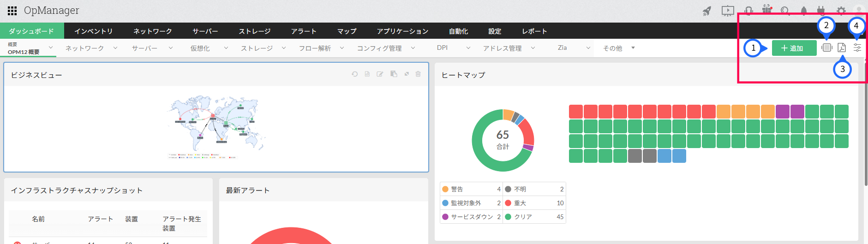Switch to the インベントリ tab
This screenshot has width=868, height=244.
(x=94, y=31)
